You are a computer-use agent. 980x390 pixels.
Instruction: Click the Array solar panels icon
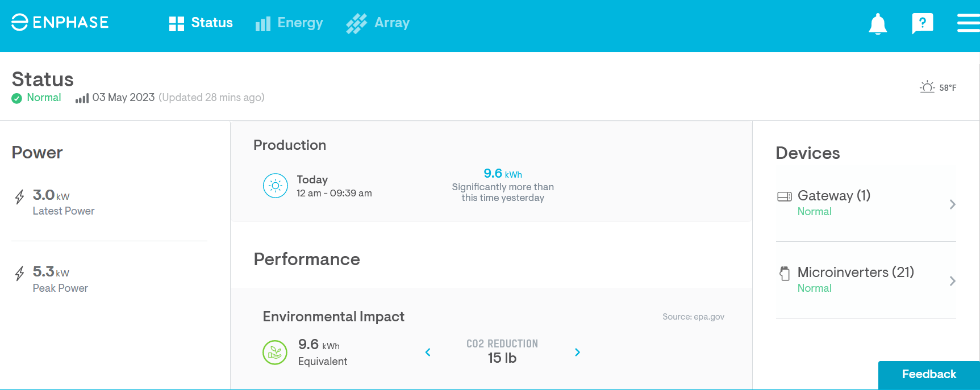pyautogui.click(x=357, y=24)
